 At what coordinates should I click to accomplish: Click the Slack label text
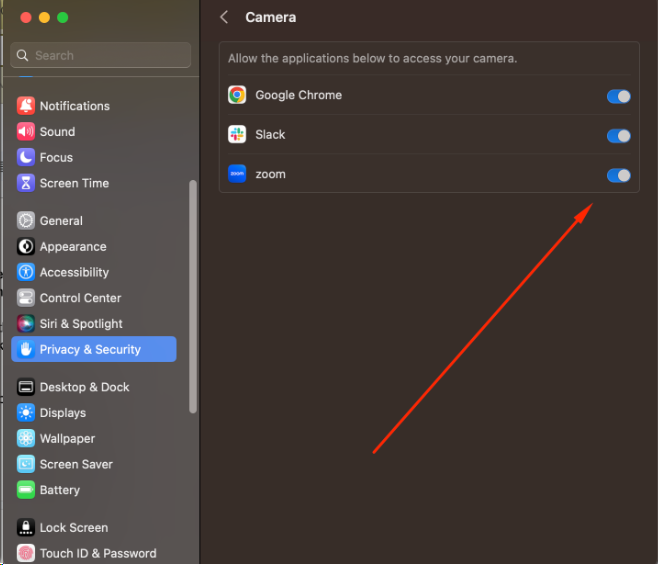click(x=270, y=135)
